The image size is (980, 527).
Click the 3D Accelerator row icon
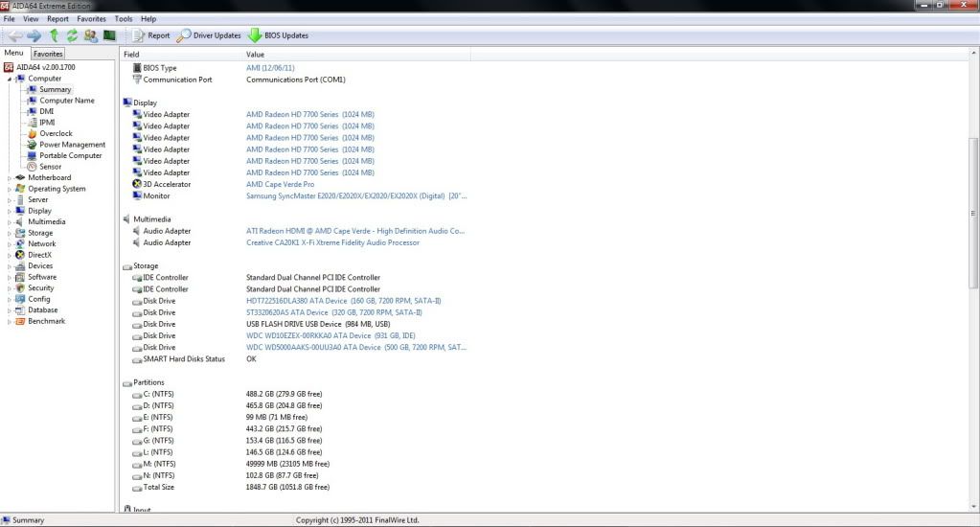[137, 184]
